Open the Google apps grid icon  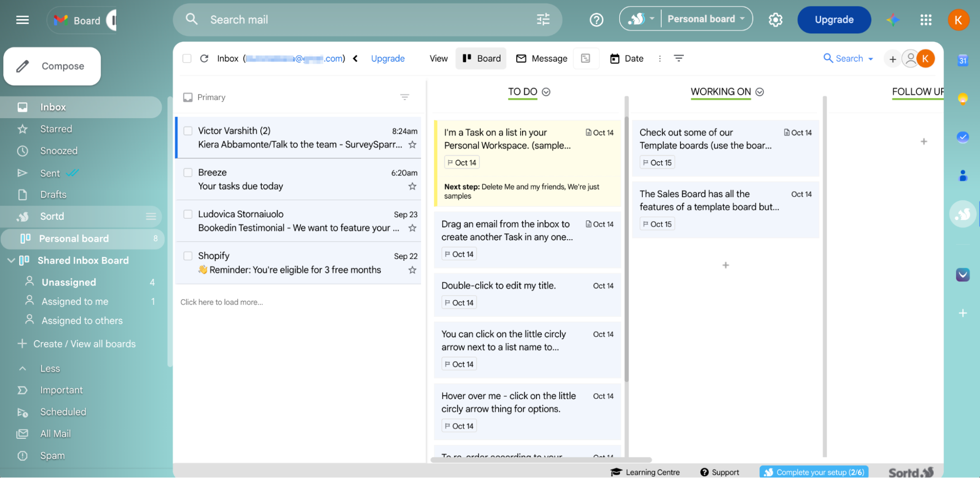click(x=926, y=20)
